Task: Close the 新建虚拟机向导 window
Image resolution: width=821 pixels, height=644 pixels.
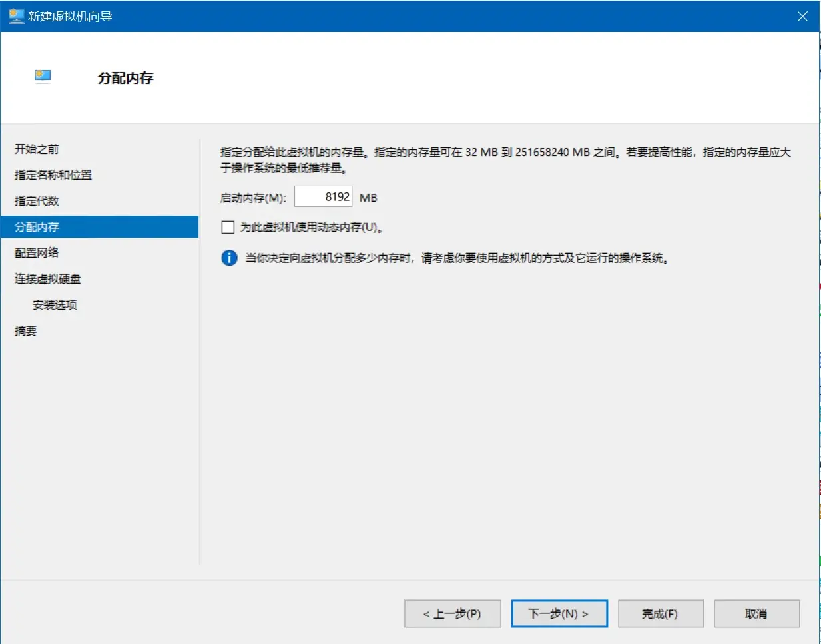Action: (x=802, y=16)
